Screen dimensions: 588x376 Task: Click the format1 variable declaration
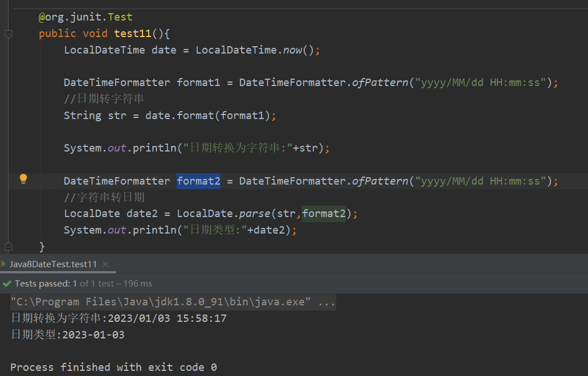(x=198, y=83)
